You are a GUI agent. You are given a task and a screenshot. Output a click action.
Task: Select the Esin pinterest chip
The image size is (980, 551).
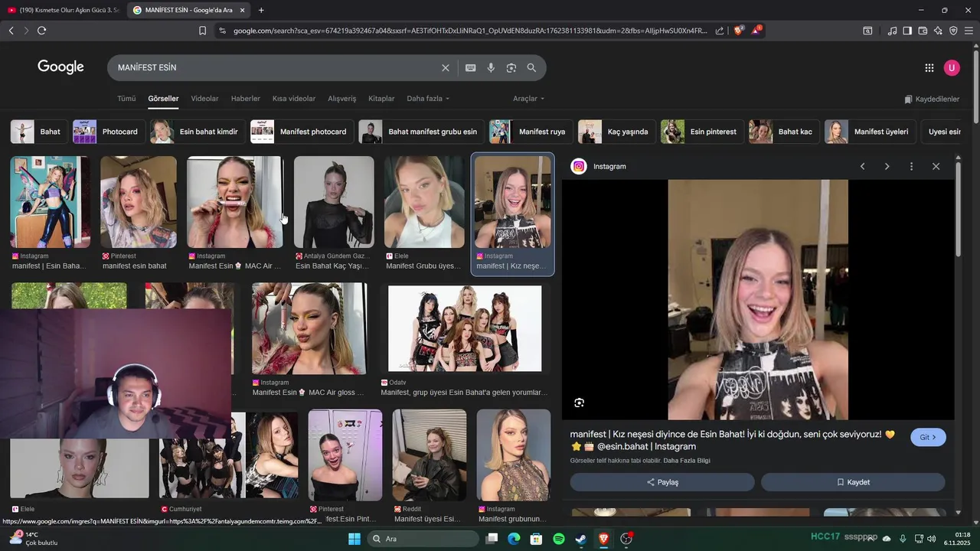tap(702, 132)
